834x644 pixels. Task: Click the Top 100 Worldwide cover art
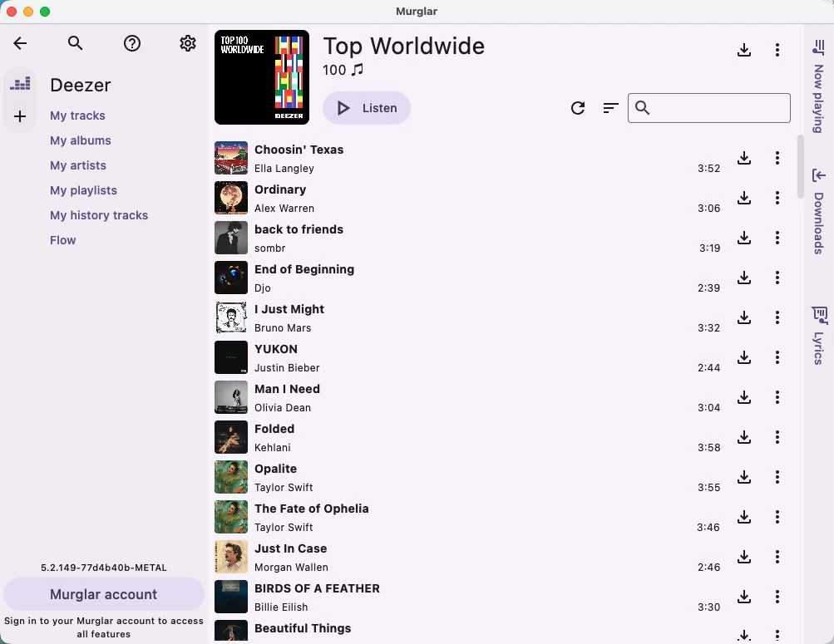point(261,76)
